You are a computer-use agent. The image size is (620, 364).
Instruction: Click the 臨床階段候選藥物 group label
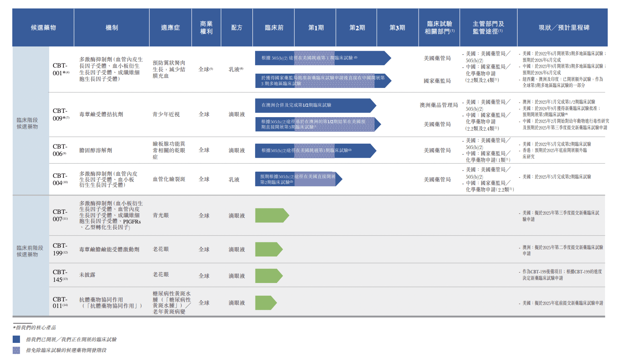(x=27, y=123)
